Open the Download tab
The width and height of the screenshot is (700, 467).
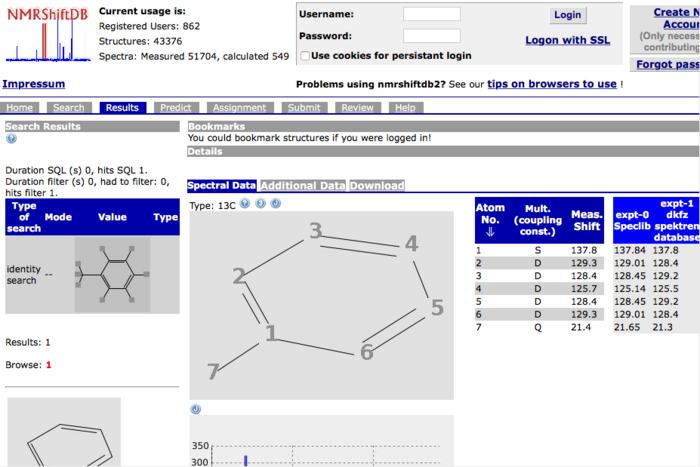click(377, 186)
